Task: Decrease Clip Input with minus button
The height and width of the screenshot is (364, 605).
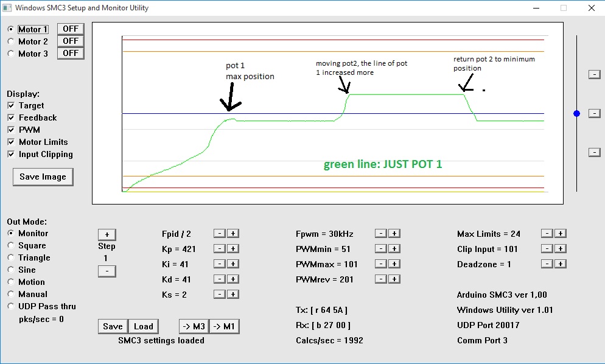Action: coord(547,248)
